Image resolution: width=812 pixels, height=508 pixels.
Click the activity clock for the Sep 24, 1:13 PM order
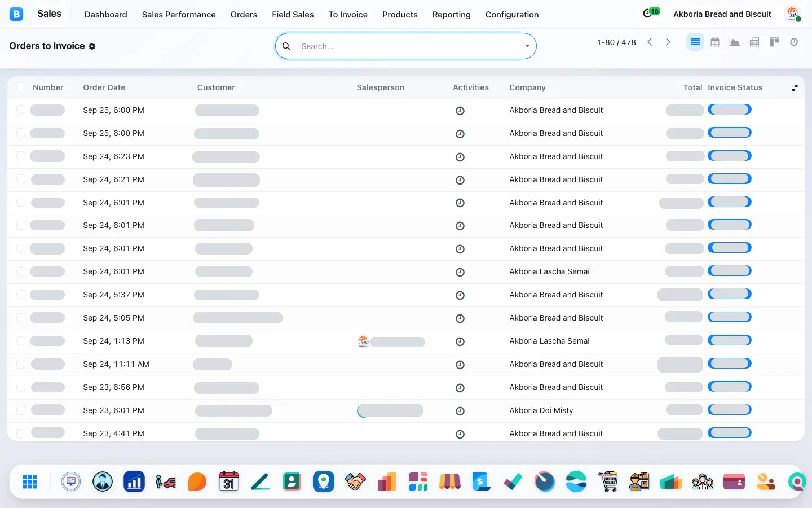pos(460,341)
